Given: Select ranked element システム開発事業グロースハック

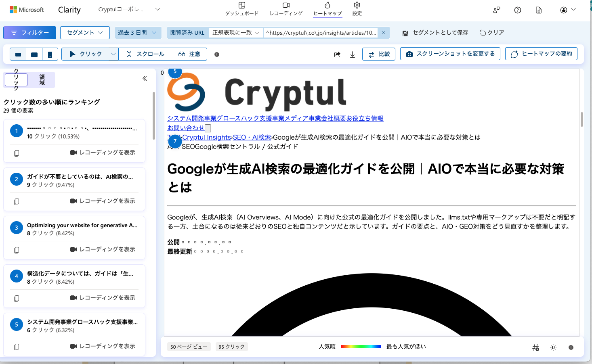Looking at the screenshot, I should tap(82, 322).
